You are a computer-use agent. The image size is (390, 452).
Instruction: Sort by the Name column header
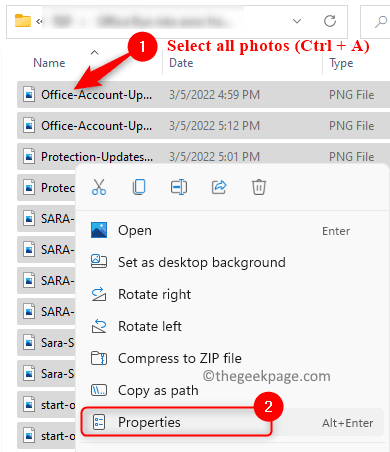[x=49, y=63]
